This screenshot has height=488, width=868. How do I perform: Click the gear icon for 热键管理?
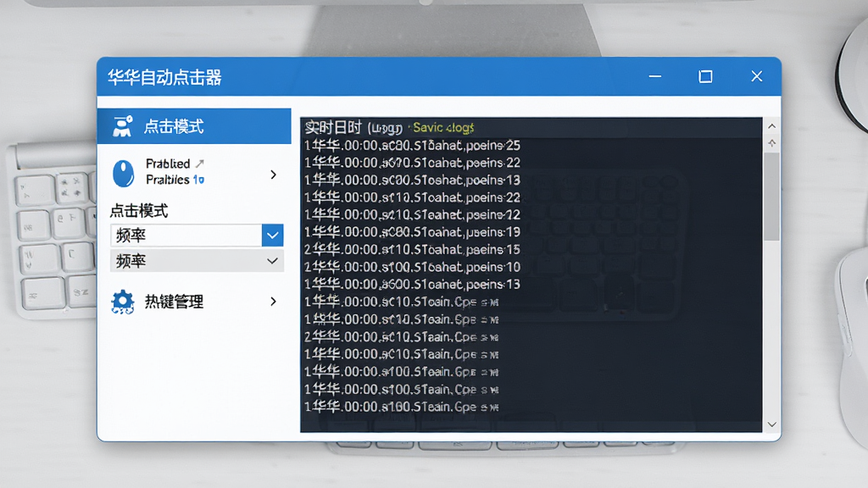122,302
